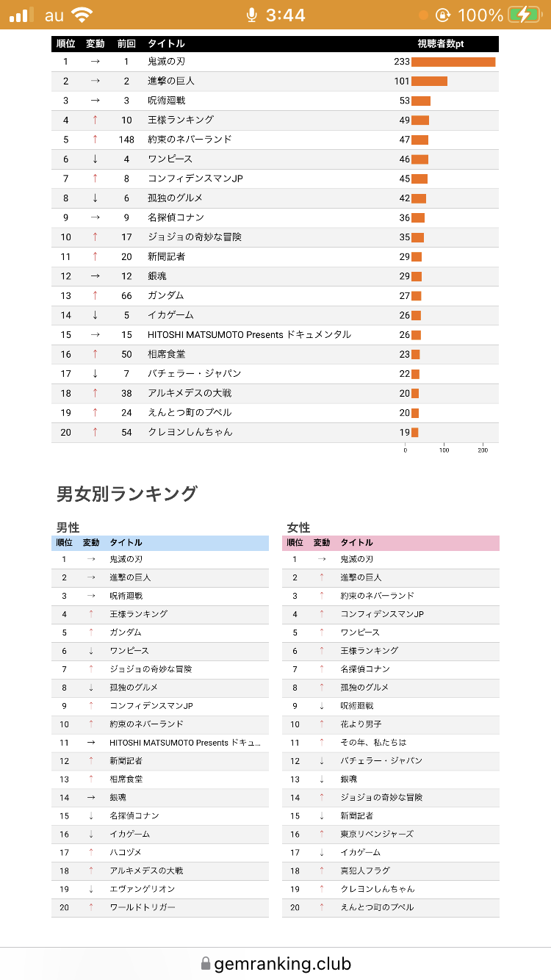The height and width of the screenshot is (980, 551).
Task: Tap the rotation lock icon
Action: pyautogui.click(x=443, y=15)
